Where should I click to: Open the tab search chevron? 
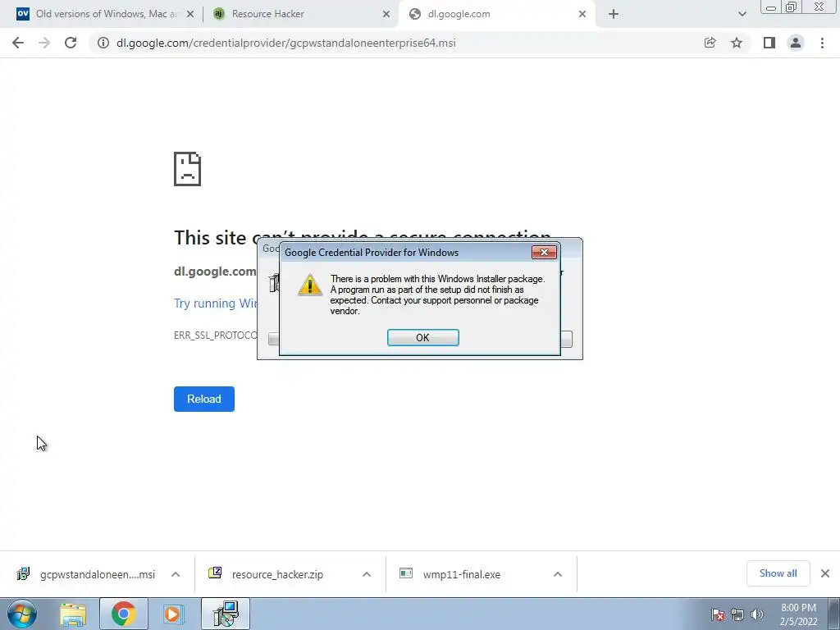[742, 15]
